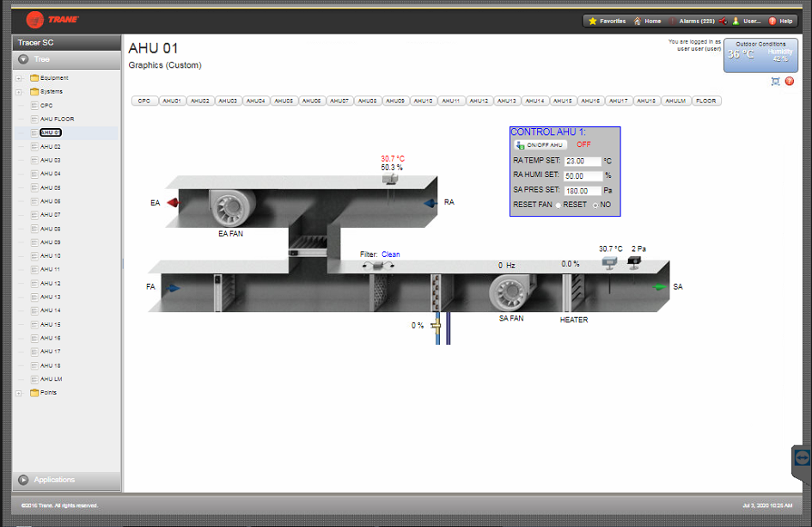Click the fresh air damper graphic
Screen dimensions: 812x527
point(224,293)
